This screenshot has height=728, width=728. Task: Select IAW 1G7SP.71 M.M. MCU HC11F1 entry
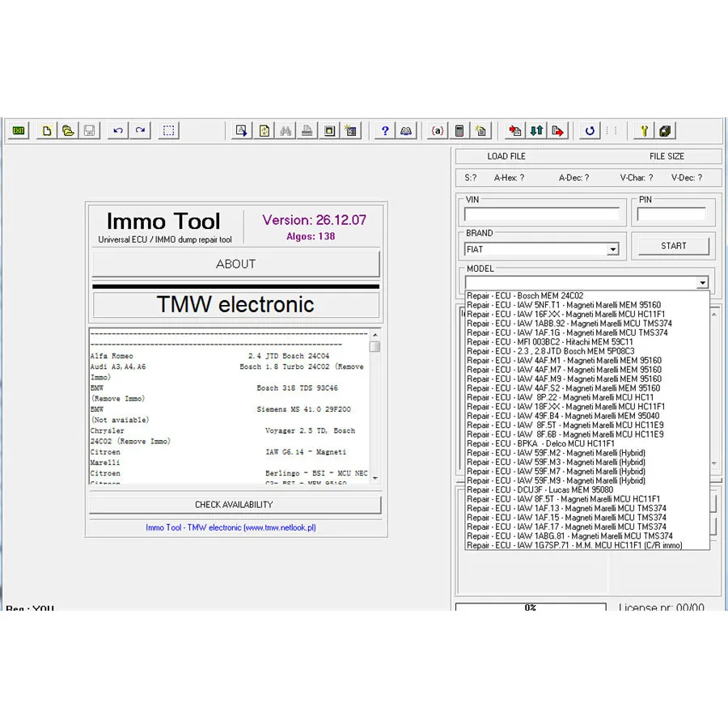(x=587, y=545)
